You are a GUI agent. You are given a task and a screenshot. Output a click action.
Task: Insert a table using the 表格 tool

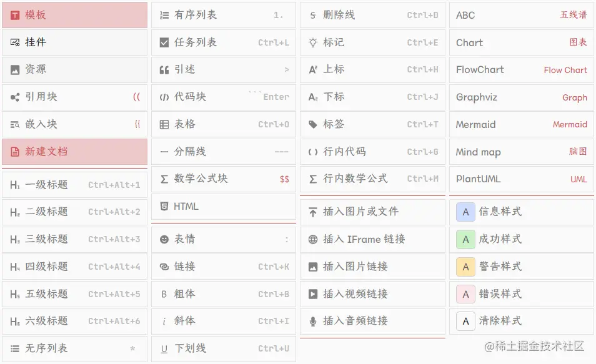click(223, 124)
